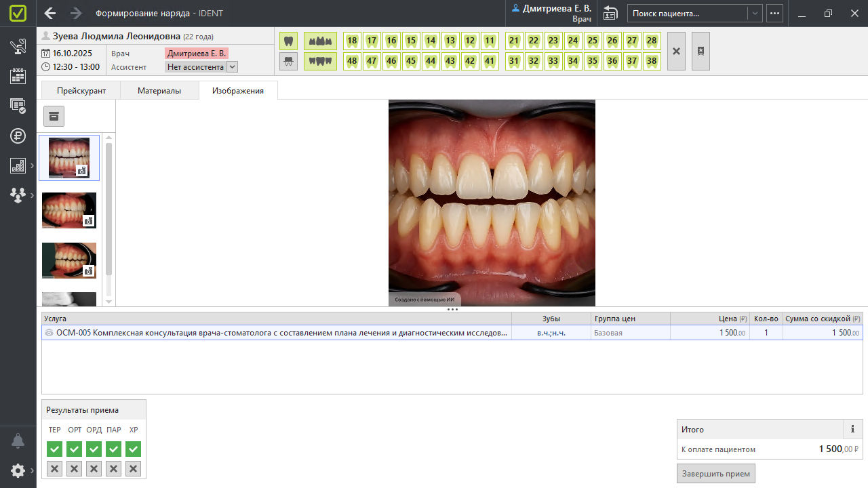
Task: Click the info icon in Итого panel
Action: click(x=852, y=429)
